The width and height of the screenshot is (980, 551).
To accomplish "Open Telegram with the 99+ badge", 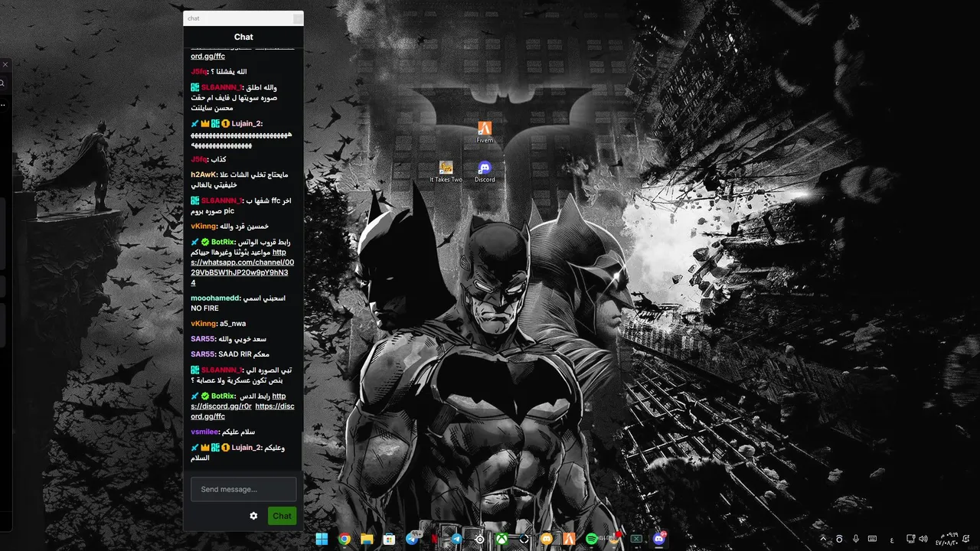I will pos(413,538).
